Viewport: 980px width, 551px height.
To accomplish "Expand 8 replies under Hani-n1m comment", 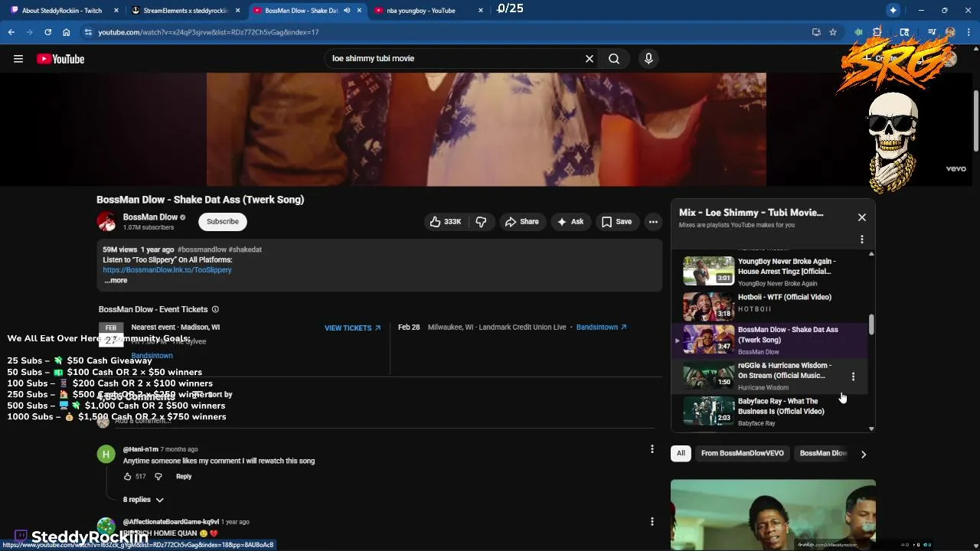I will [x=143, y=500].
